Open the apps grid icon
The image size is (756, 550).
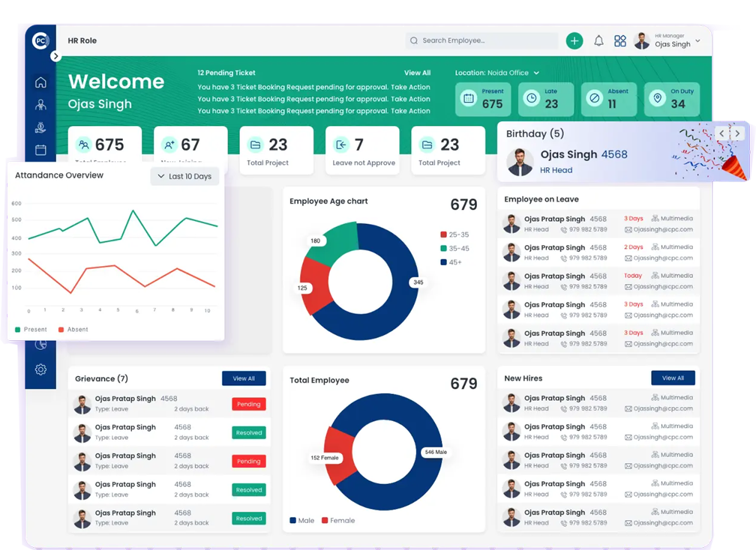tap(620, 41)
